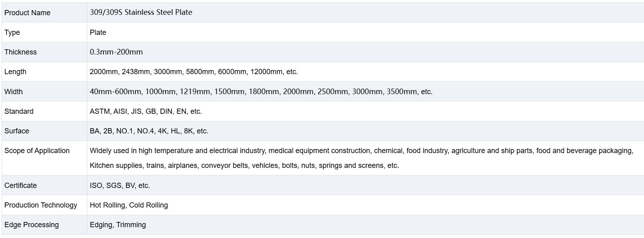
Task: Click the "ISO, SGS, BV, etc." certificate value
Action: click(119, 186)
